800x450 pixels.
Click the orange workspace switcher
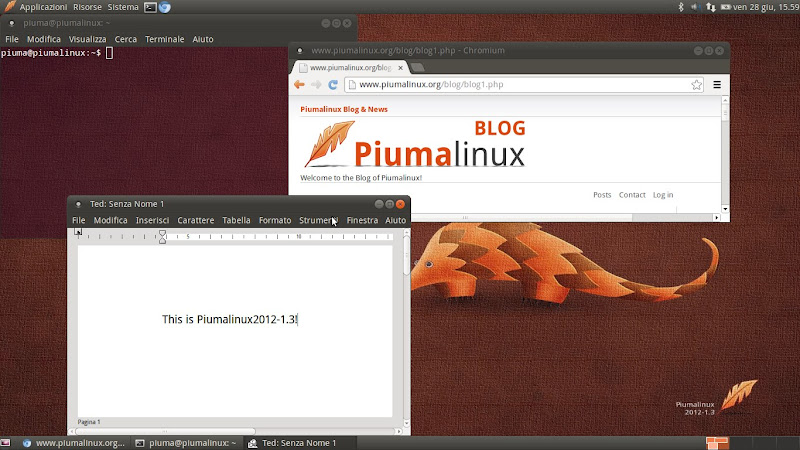pos(717,443)
